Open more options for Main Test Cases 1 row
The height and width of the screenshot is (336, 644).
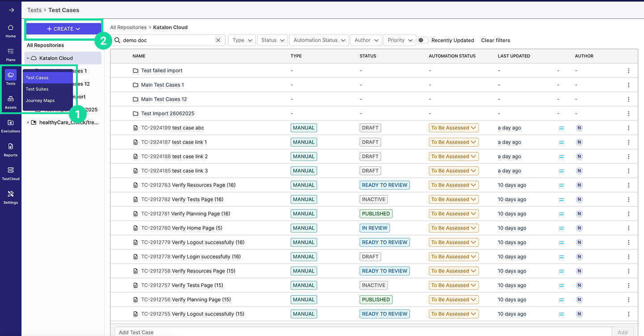point(629,85)
